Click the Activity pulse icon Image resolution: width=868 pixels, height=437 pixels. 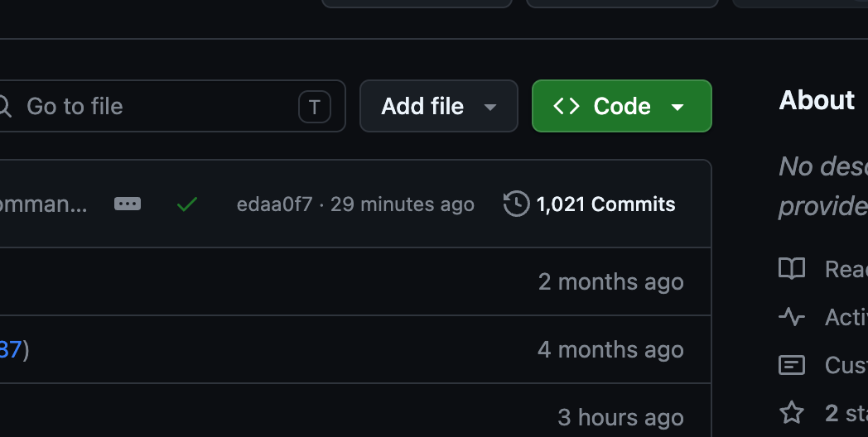[x=792, y=316]
